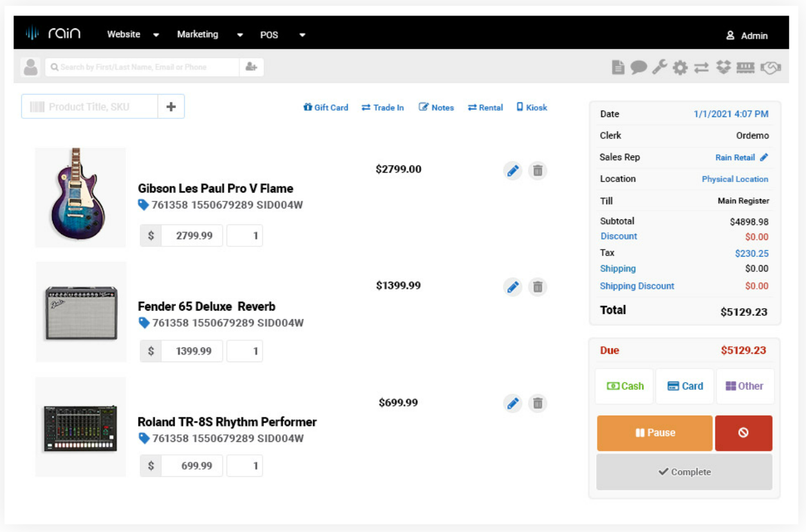Open the cash drawer icon

click(745, 67)
